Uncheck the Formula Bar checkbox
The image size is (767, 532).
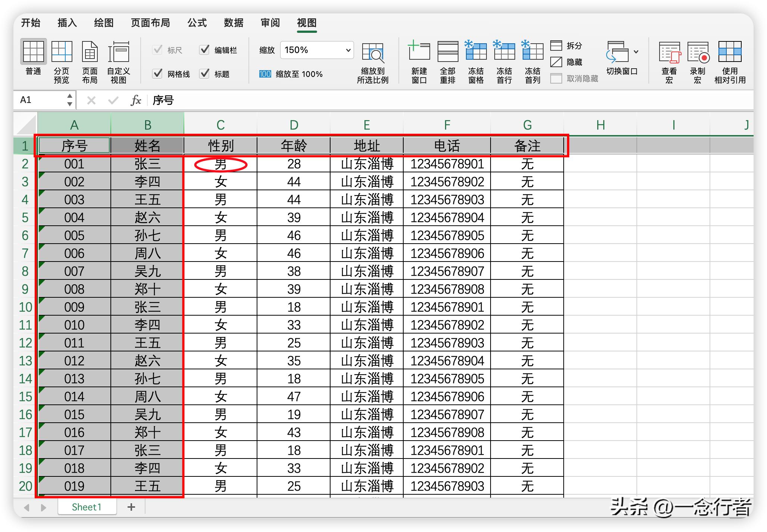pos(204,50)
